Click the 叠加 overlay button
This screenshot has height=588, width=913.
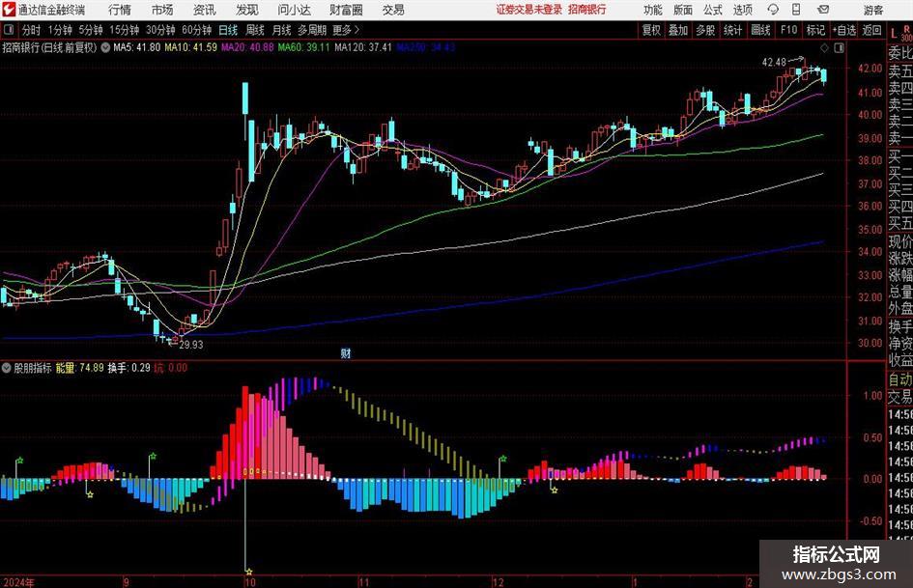pyautogui.click(x=678, y=30)
